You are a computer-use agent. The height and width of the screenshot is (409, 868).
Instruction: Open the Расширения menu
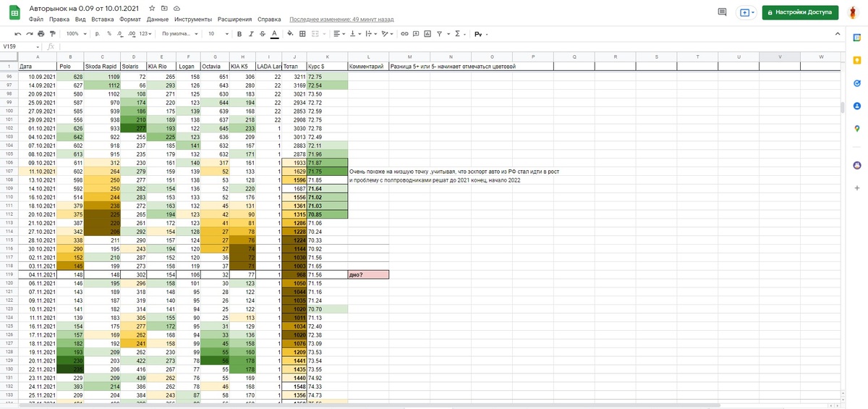click(234, 20)
